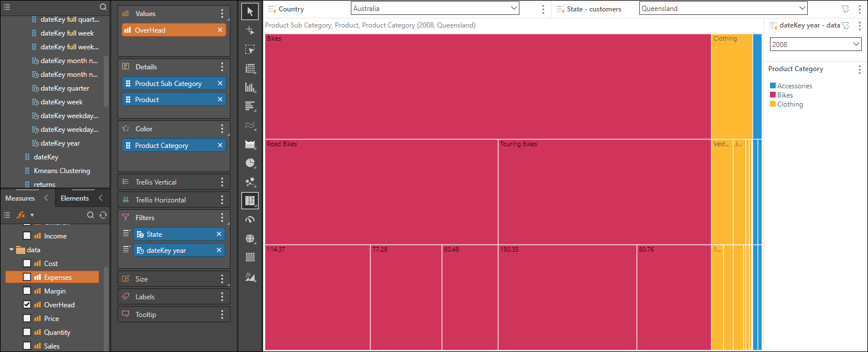
Task: Open the State dropdown showing Queensland
Action: tap(723, 9)
